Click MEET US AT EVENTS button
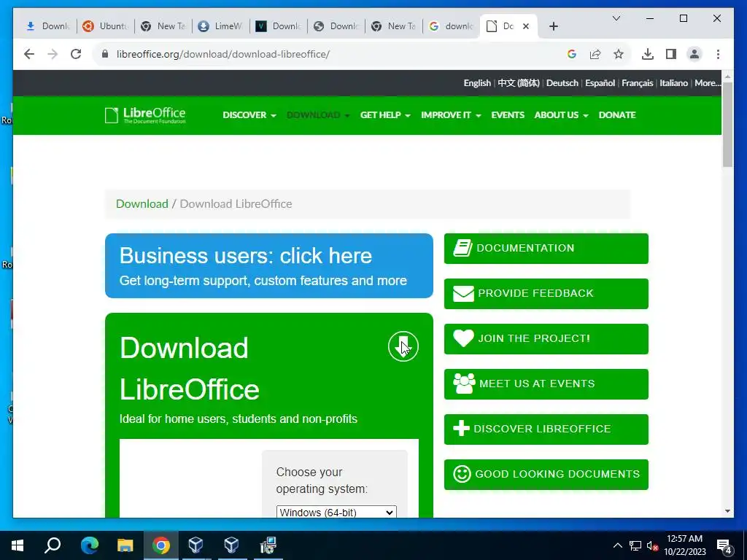The height and width of the screenshot is (560, 747). [546, 384]
